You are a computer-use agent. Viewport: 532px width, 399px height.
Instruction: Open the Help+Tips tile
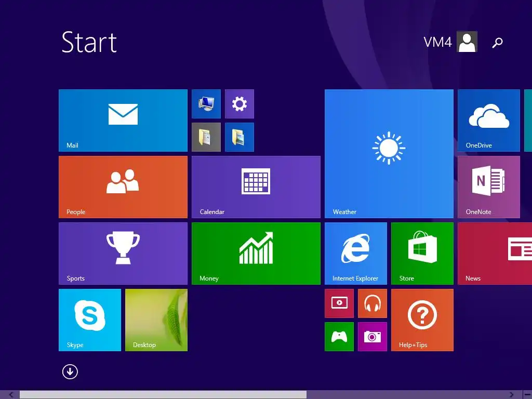tap(422, 320)
